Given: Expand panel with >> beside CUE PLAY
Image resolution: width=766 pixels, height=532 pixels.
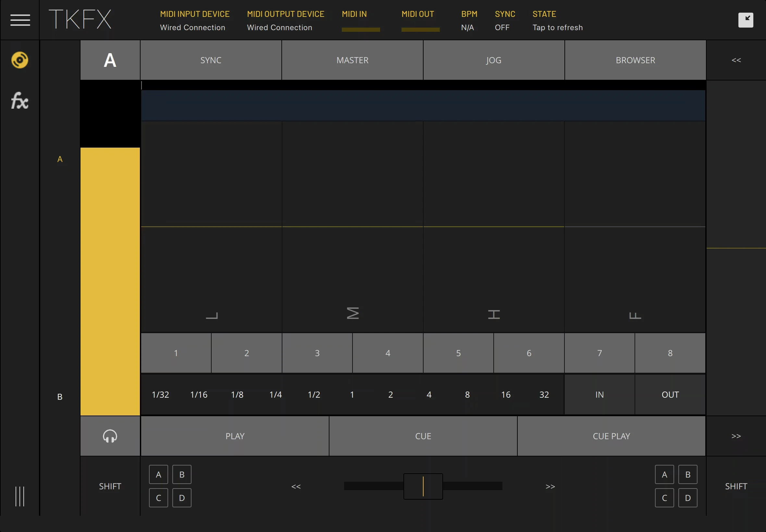Looking at the screenshot, I should coord(736,436).
